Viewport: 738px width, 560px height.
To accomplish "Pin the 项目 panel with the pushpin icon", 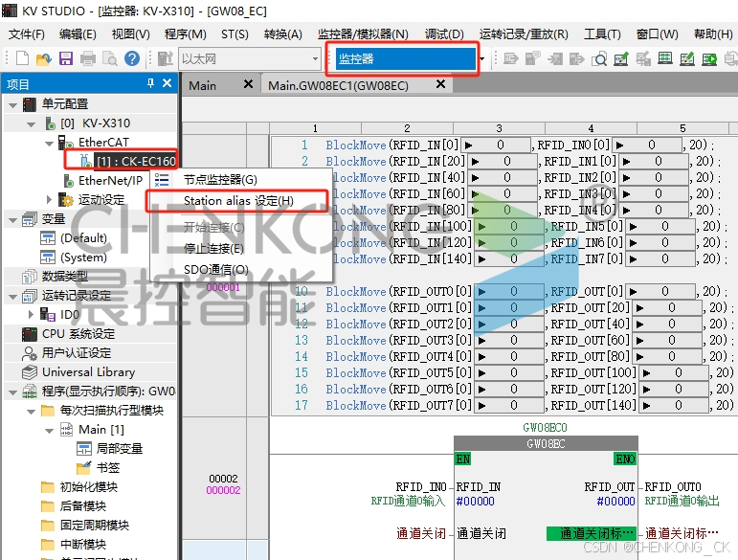I will pyautogui.click(x=150, y=83).
